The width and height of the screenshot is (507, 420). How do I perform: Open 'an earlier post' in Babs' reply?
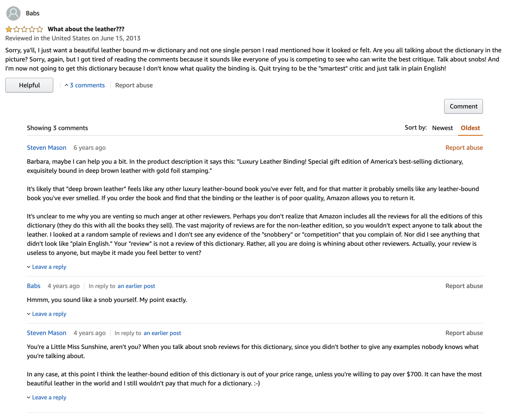[x=136, y=286]
